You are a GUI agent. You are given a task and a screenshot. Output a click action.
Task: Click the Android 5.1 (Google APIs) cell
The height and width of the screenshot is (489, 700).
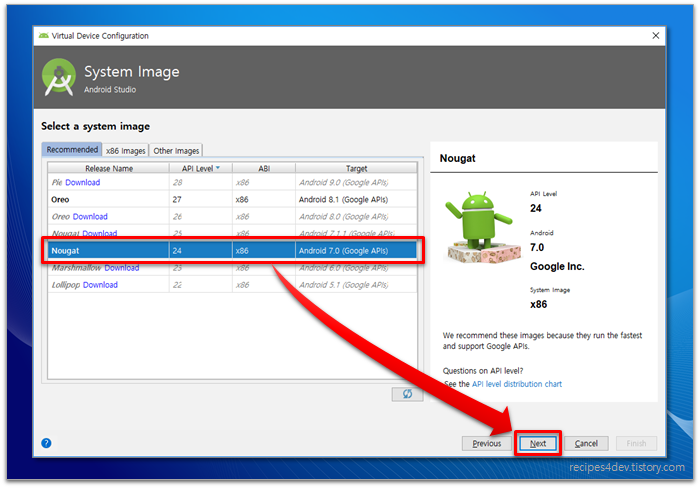pyautogui.click(x=356, y=284)
